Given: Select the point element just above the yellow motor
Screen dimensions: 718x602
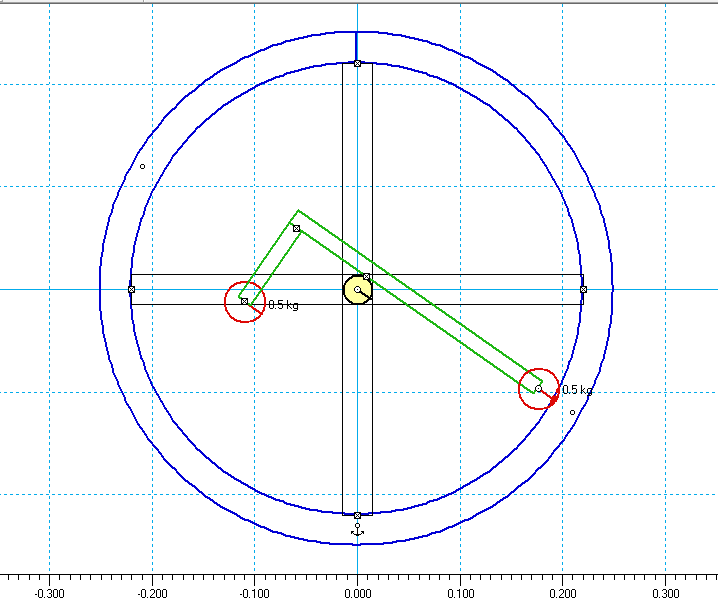Looking at the screenshot, I should click(366, 277).
